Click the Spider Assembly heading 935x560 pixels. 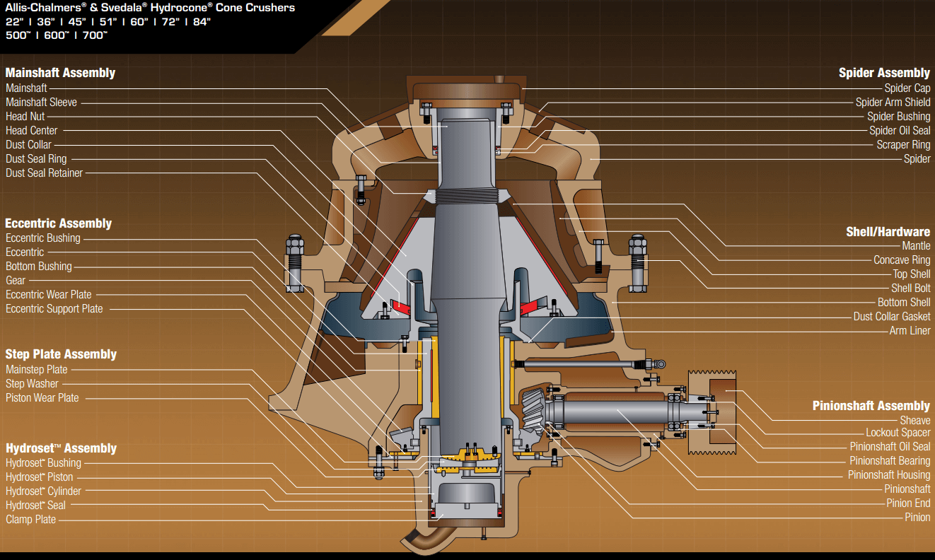pyautogui.click(x=885, y=73)
